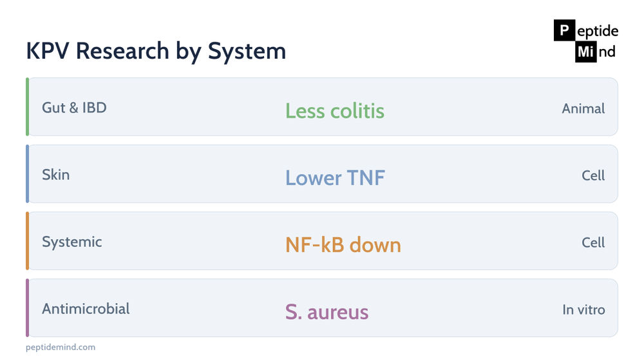Click the NF-kB down finding
The width and height of the screenshot is (644, 363).
343,244
